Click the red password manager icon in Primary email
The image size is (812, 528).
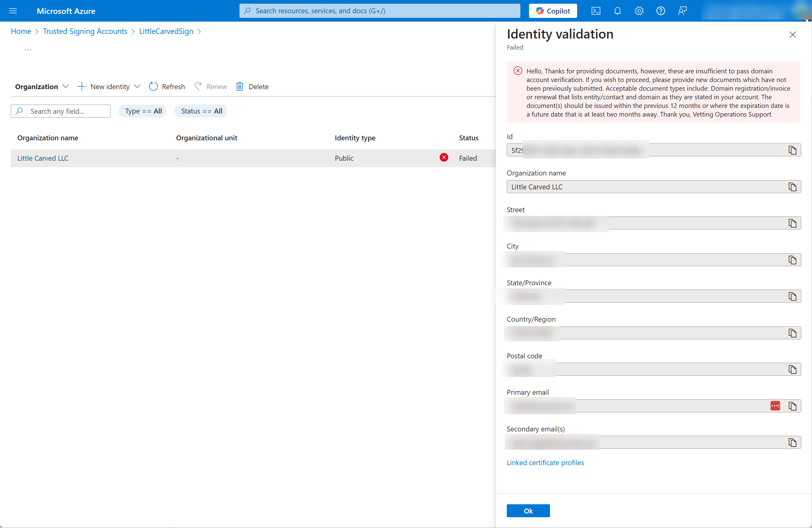click(x=775, y=406)
